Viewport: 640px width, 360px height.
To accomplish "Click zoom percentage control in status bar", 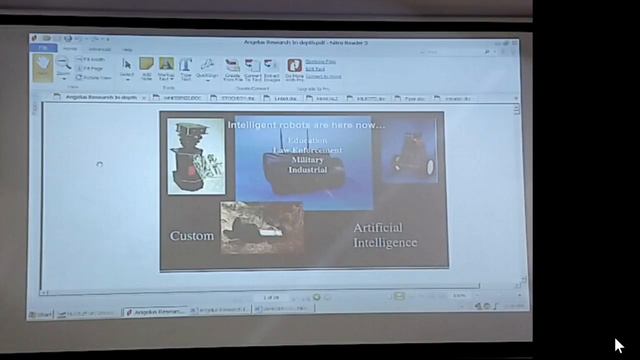I will click(460, 295).
